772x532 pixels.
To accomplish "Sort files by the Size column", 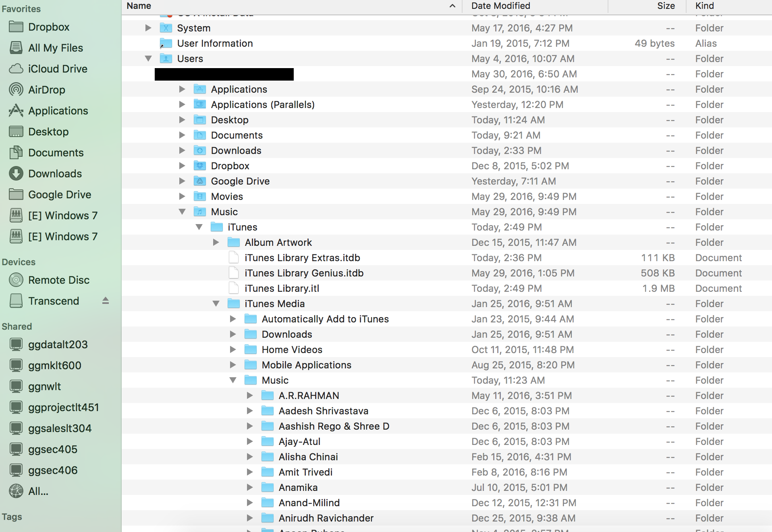I will 666,6.
